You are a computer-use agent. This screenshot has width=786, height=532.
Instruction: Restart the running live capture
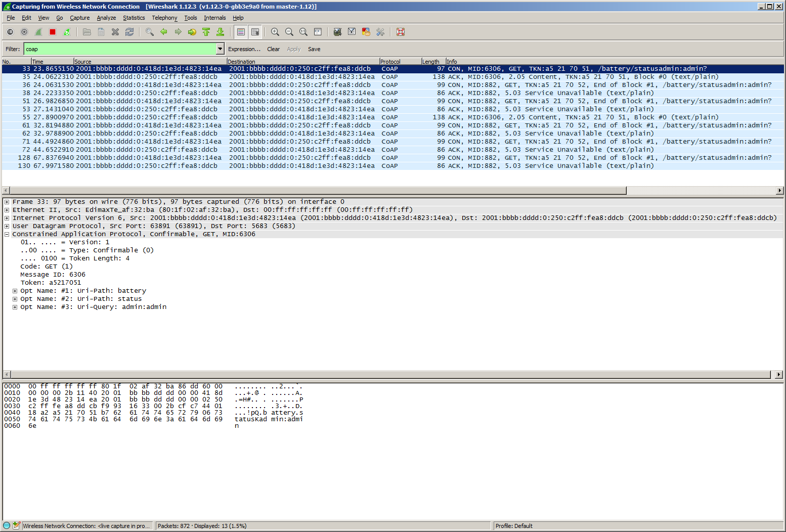67,32
